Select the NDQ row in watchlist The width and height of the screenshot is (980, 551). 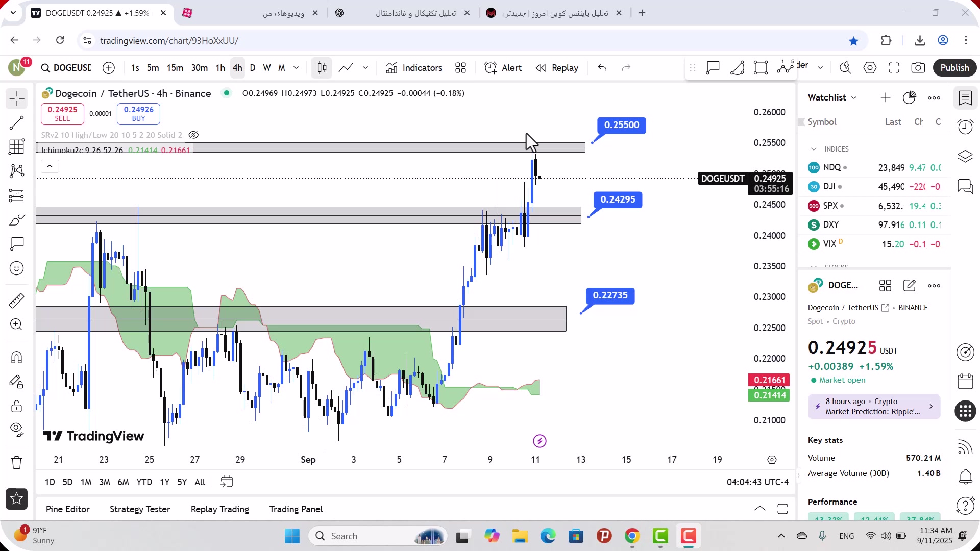874,167
